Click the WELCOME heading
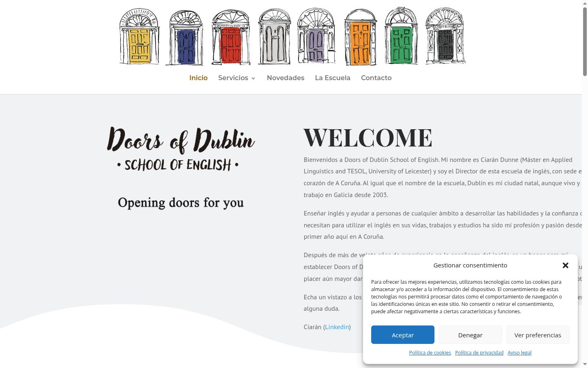 [368, 137]
